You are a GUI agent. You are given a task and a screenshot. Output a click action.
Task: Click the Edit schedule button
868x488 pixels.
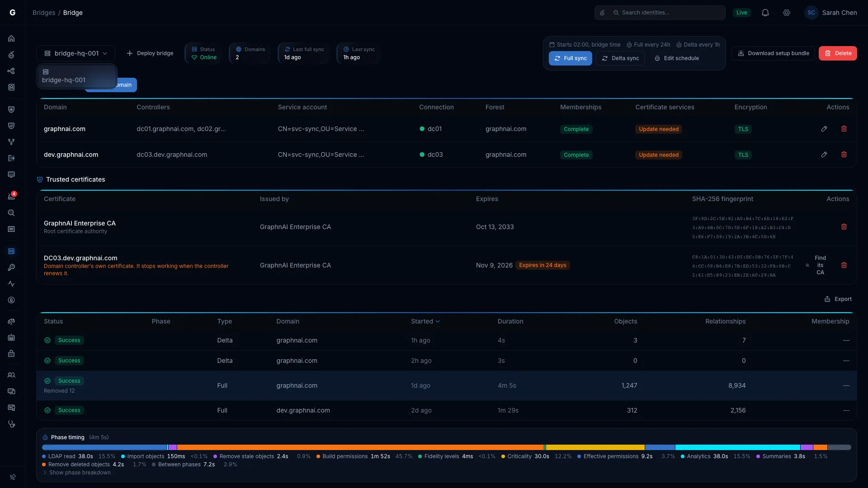676,58
